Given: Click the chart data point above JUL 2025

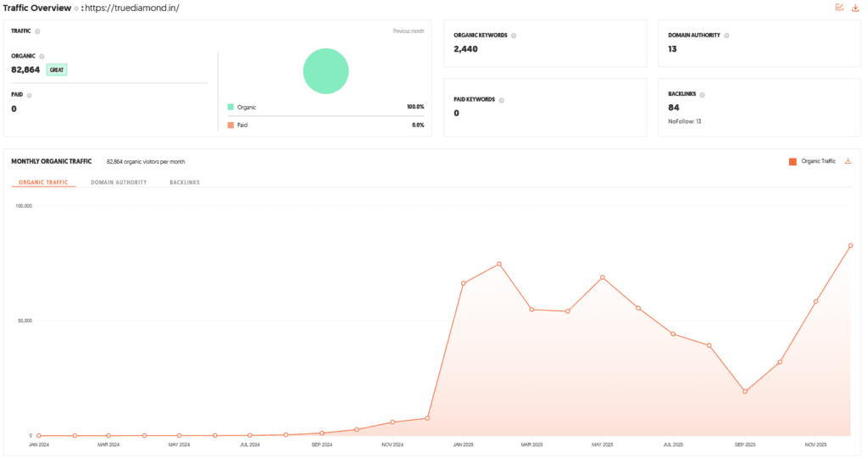Looking at the screenshot, I should [x=673, y=334].
